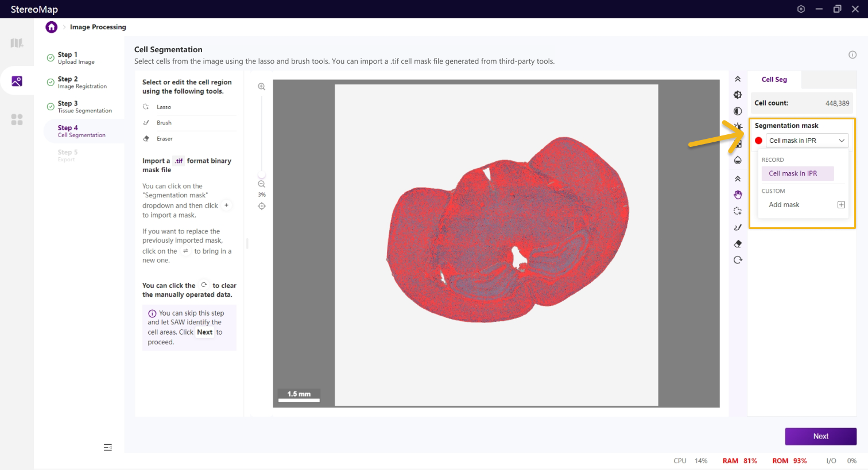Activate the eraser tool in the toolbar
The width and height of the screenshot is (868, 470).
coord(738,244)
